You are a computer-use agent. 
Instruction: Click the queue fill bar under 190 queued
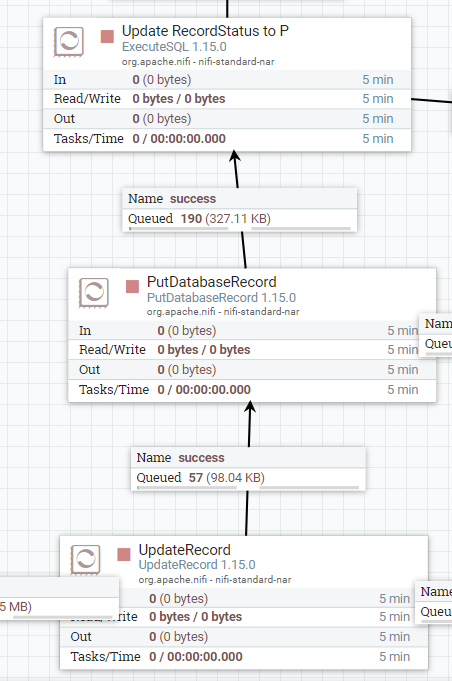tap(240, 228)
